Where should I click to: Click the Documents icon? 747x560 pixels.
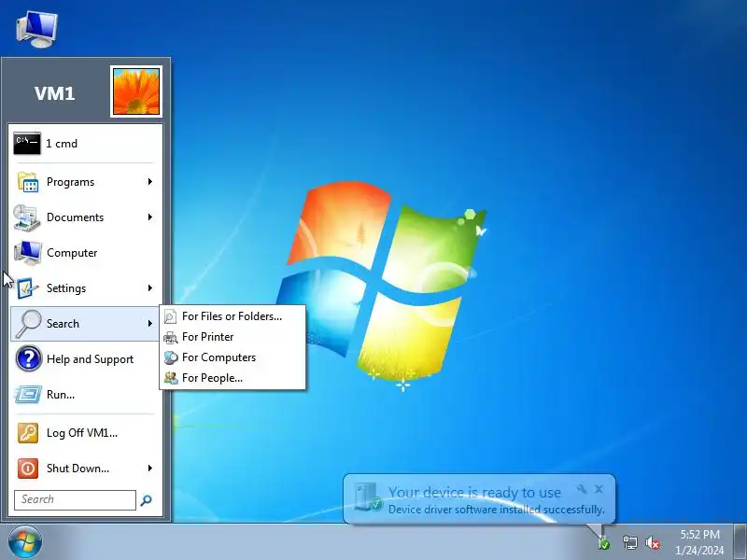coord(27,217)
